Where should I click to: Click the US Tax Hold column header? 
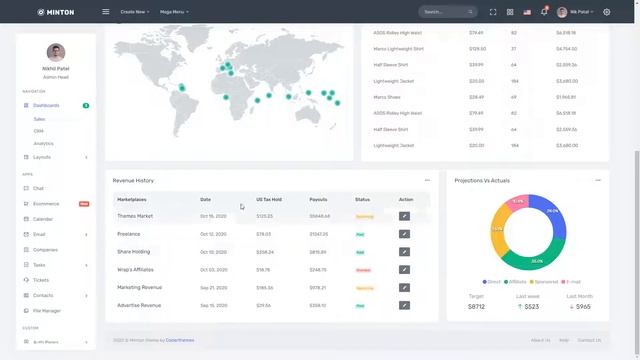(269, 200)
